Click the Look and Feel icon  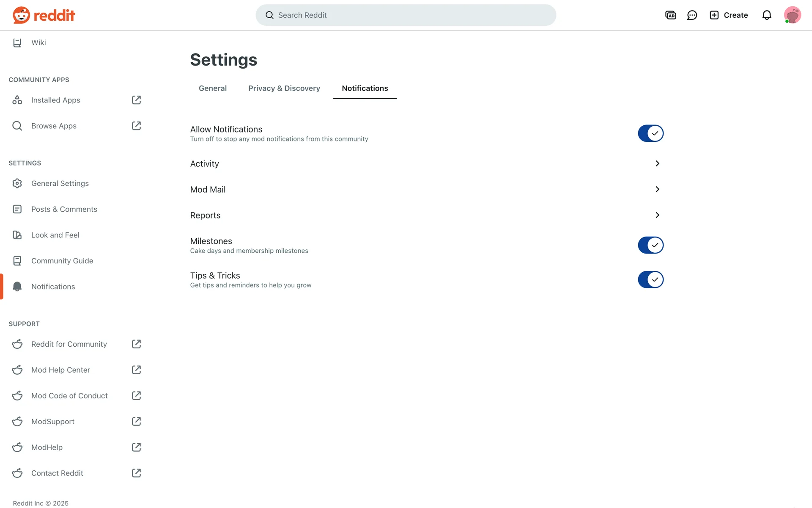coord(17,235)
